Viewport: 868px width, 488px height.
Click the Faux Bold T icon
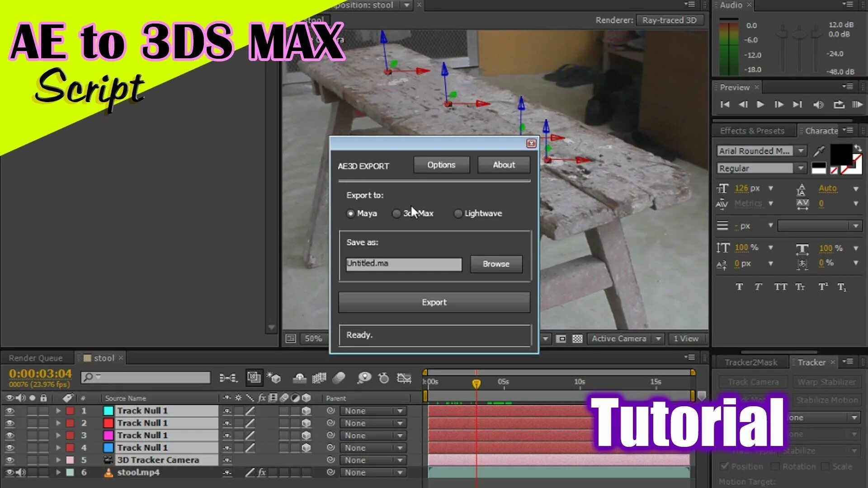point(739,287)
